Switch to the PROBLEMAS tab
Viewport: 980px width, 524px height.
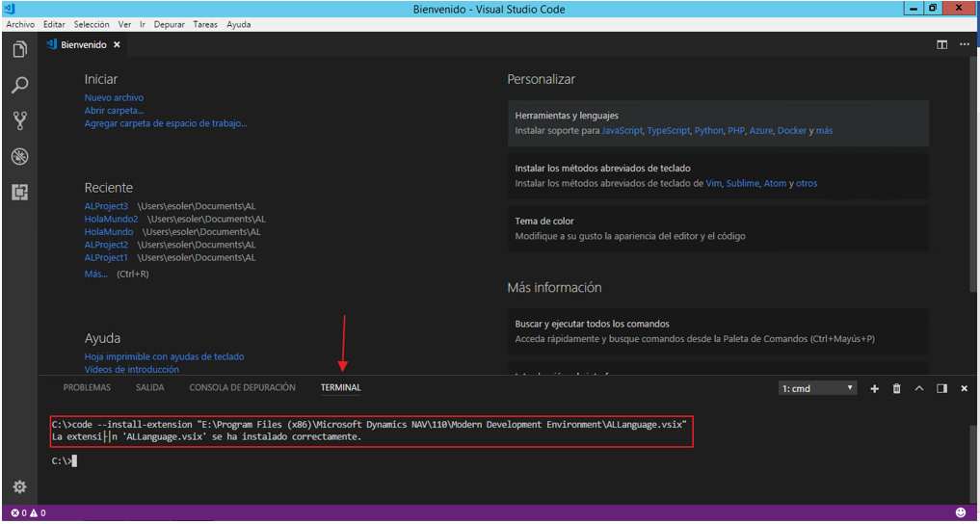point(87,388)
